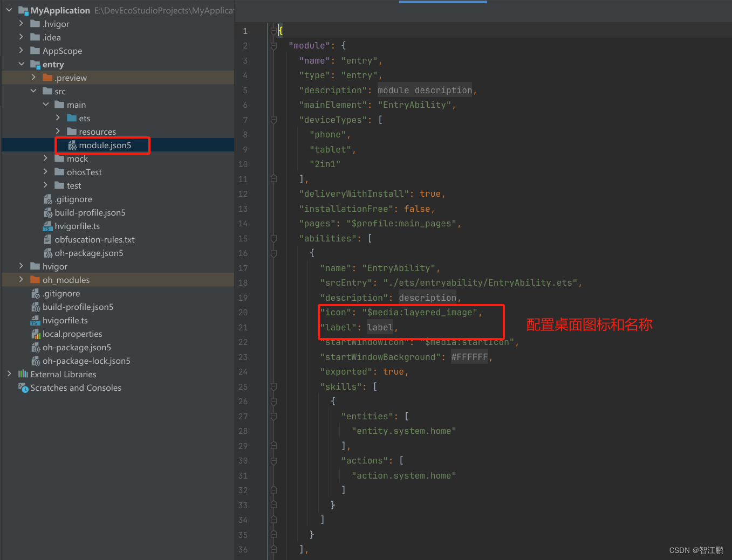732x560 pixels.
Task: Click entry hvigorfile.ts TypeScript icon
Action: coord(47,226)
